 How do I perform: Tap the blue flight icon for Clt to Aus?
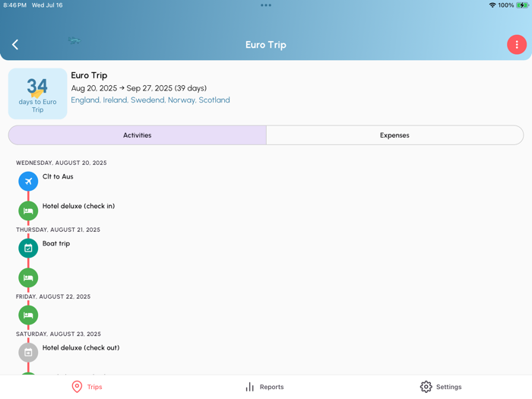coord(28,181)
